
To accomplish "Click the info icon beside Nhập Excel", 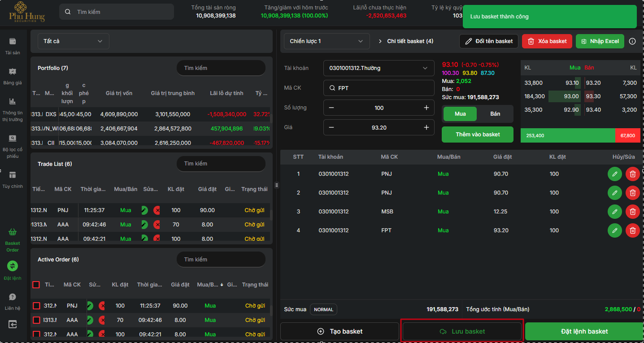I will (632, 41).
